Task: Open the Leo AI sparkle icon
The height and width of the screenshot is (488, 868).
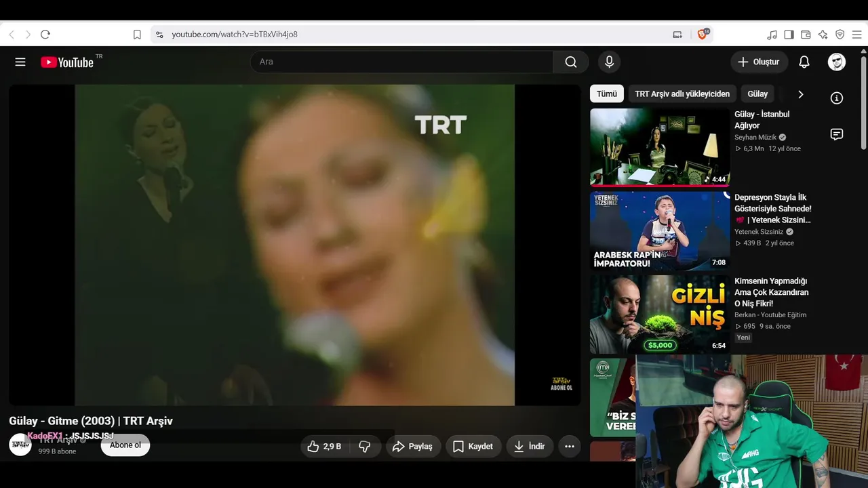Action: click(823, 35)
